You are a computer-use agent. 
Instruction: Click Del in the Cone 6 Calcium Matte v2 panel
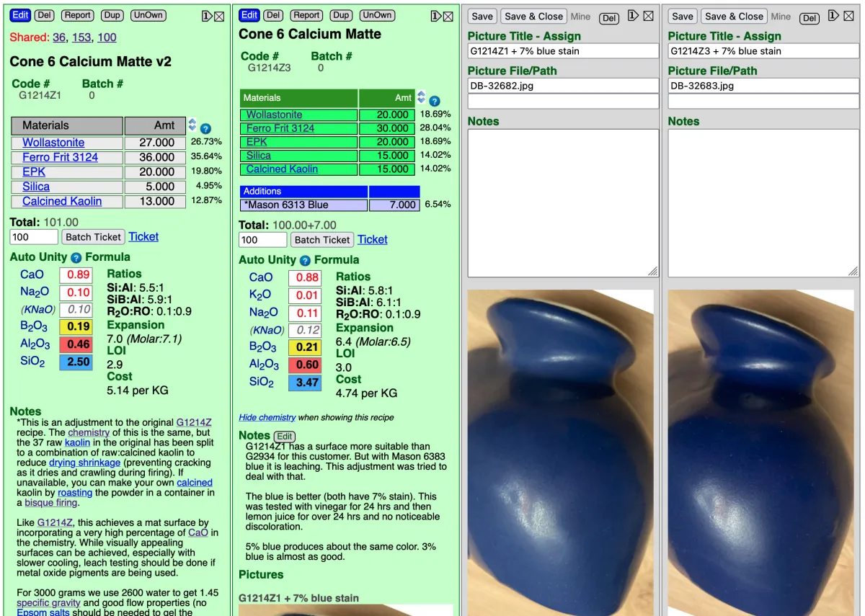click(45, 15)
